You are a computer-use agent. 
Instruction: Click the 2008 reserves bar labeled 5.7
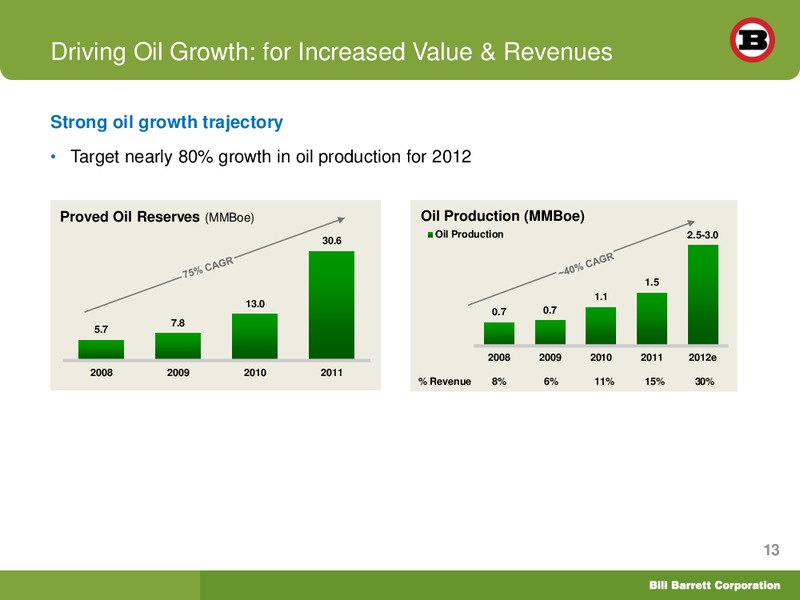click(101, 349)
